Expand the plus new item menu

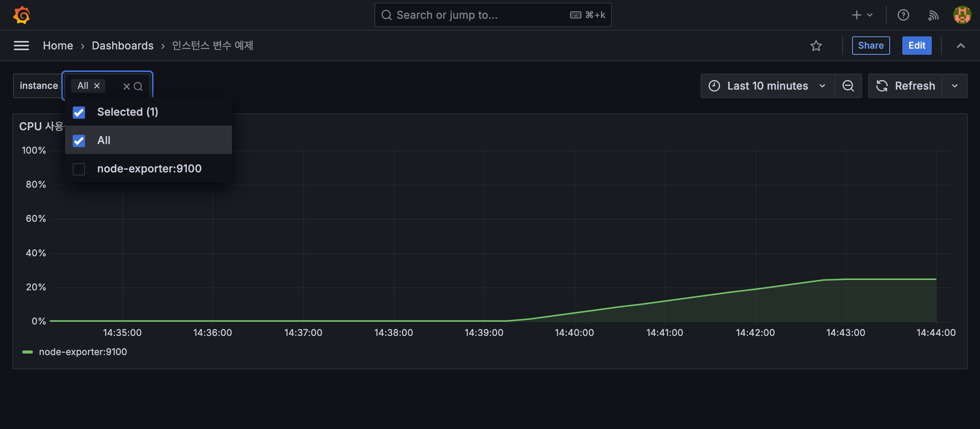862,15
